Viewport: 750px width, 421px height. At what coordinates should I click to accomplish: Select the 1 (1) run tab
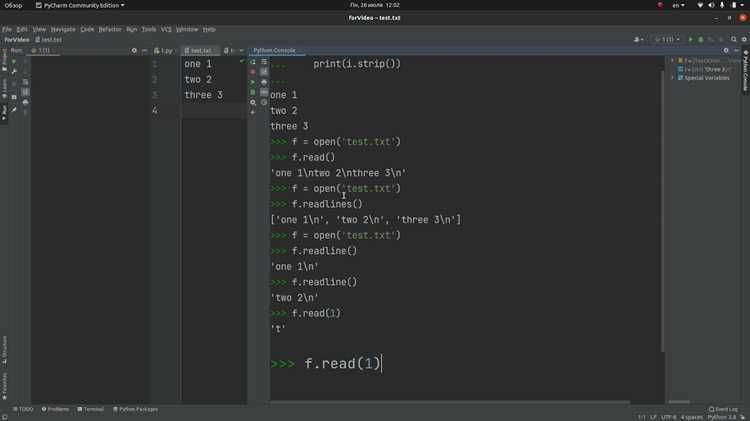tap(43, 50)
